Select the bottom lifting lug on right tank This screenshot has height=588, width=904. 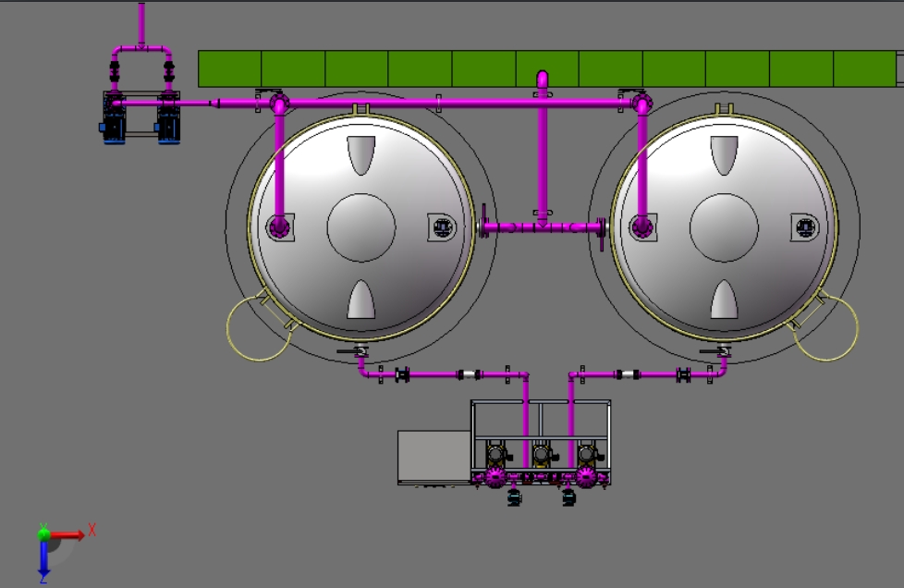point(724,300)
